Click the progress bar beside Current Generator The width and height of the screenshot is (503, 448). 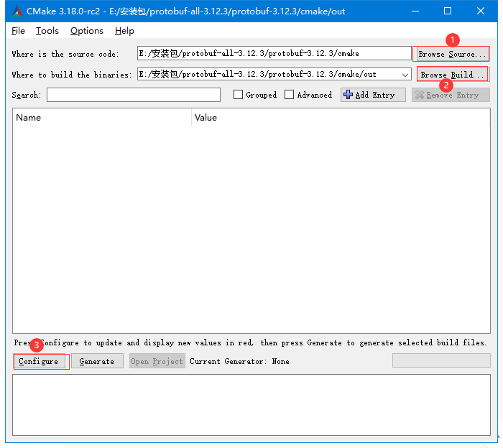pos(440,361)
